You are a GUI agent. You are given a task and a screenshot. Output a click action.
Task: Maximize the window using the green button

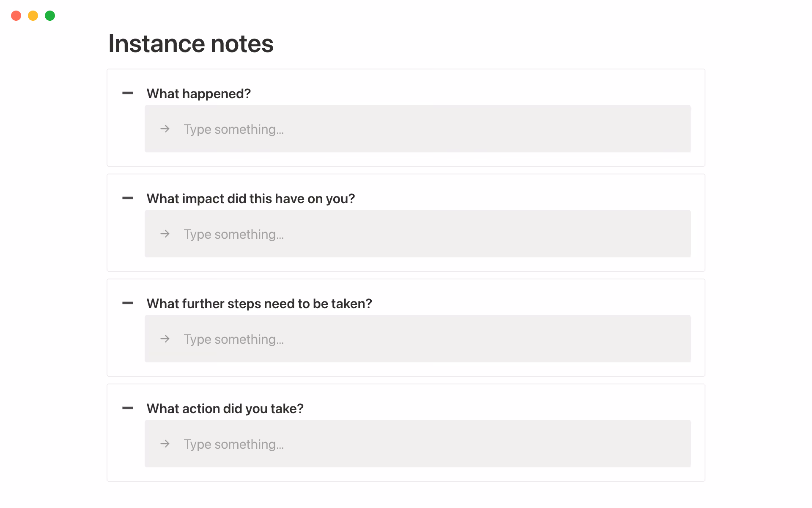50,16
